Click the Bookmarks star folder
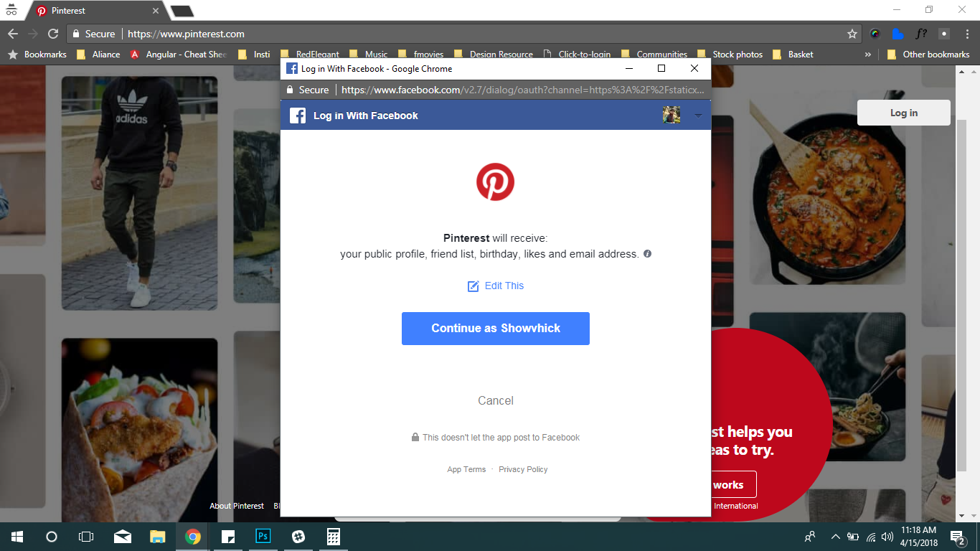 pyautogui.click(x=37, y=55)
